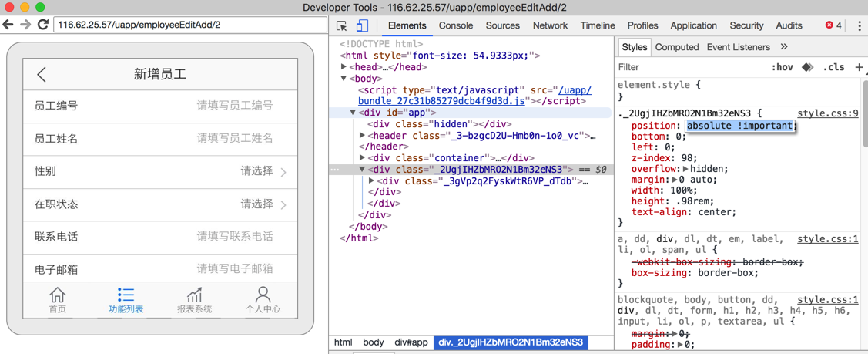Select div#app in the breadcrumb bar

coord(411,342)
